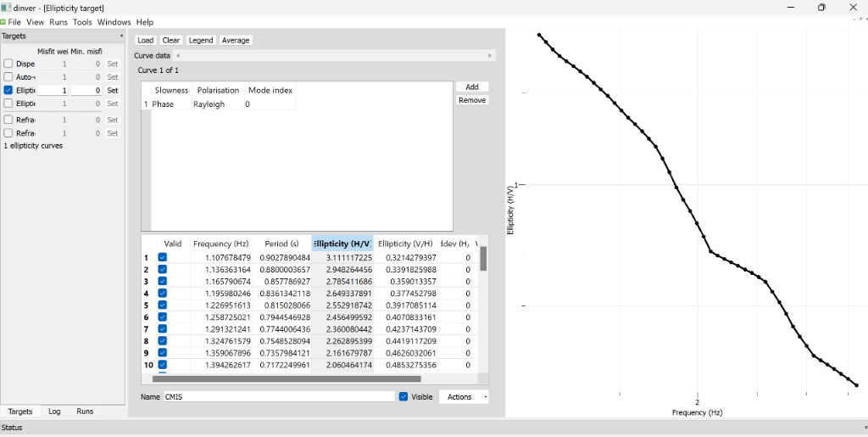Open the Actions dropdown button
This screenshot has width=868, height=437.
coord(464,397)
